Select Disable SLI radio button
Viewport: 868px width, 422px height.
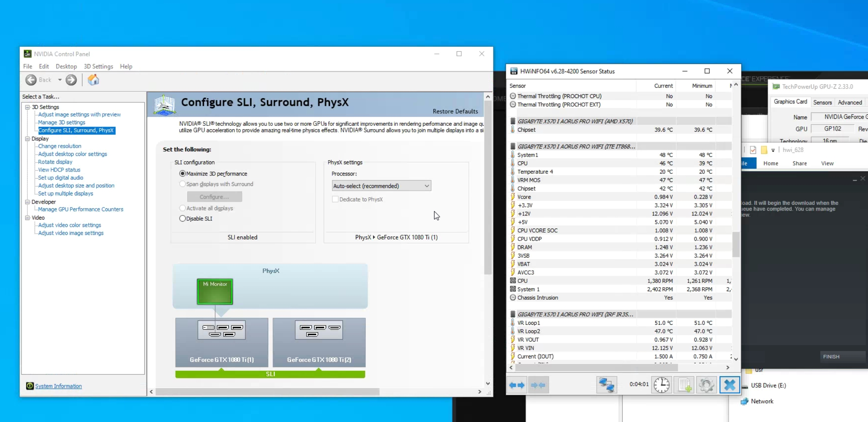[x=183, y=219]
